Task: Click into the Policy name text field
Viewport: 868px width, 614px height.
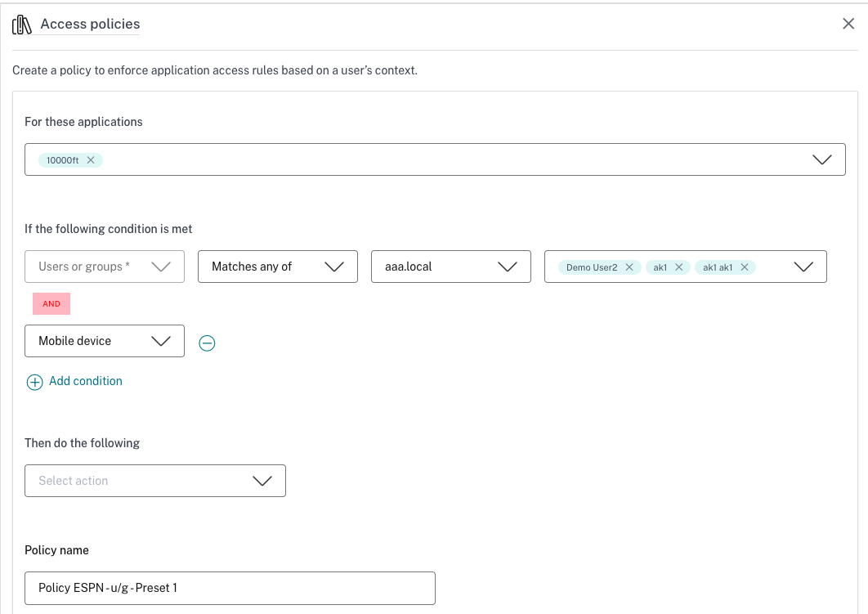Action: tap(230, 588)
